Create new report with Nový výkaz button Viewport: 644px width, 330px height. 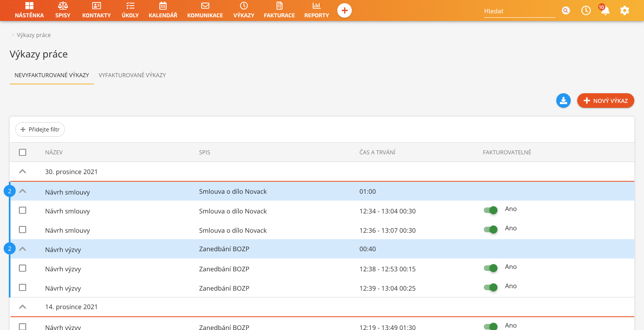pos(606,100)
